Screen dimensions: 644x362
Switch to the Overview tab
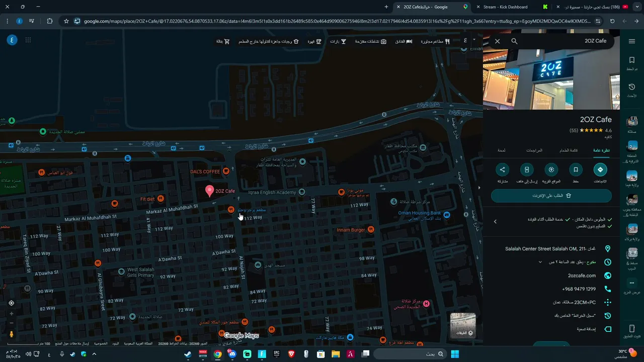click(x=601, y=151)
